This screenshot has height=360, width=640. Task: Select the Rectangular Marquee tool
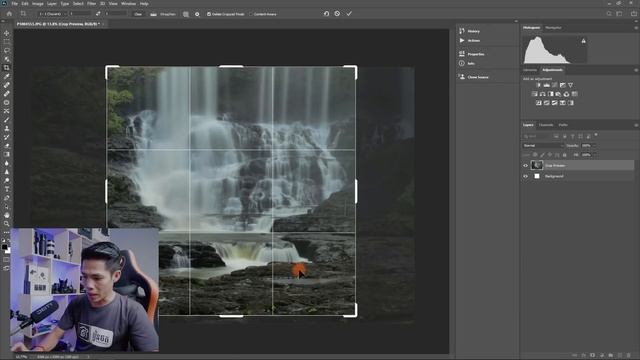point(7,42)
